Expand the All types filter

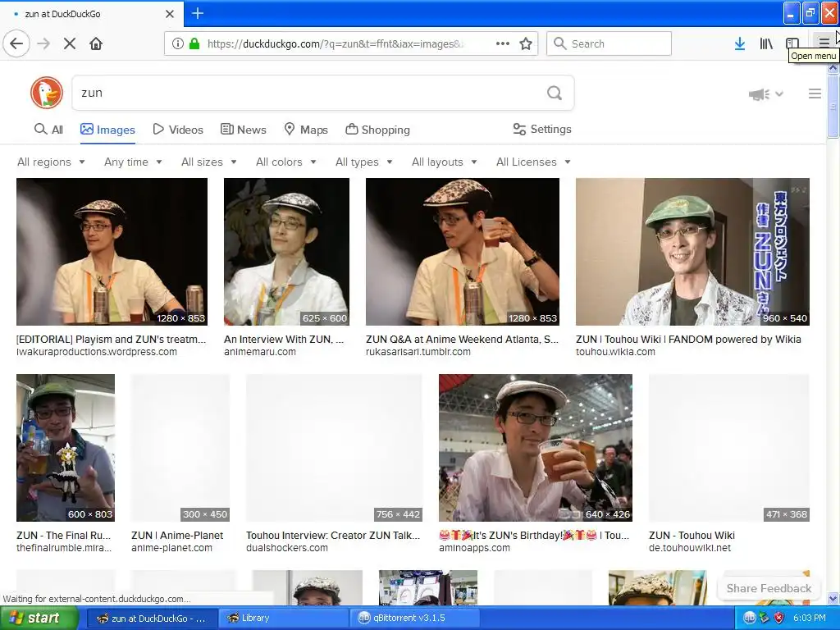pyautogui.click(x=363, y=162)
